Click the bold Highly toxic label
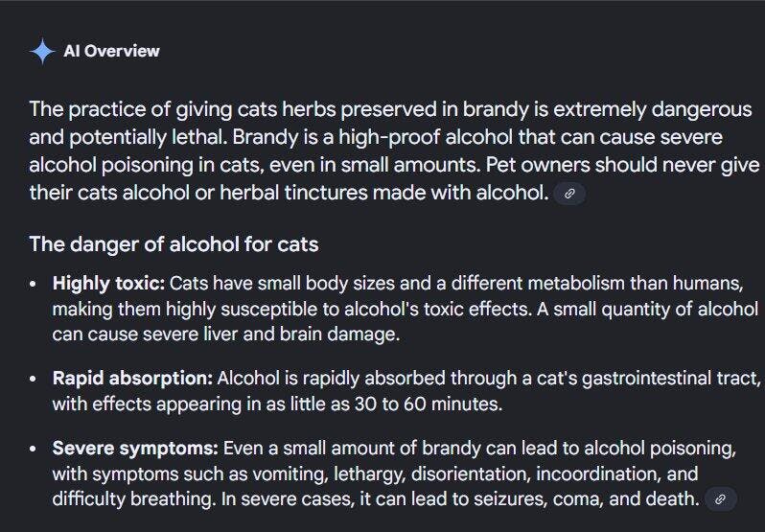The height and width of the screenshot is (532, 765). point(108,283)
